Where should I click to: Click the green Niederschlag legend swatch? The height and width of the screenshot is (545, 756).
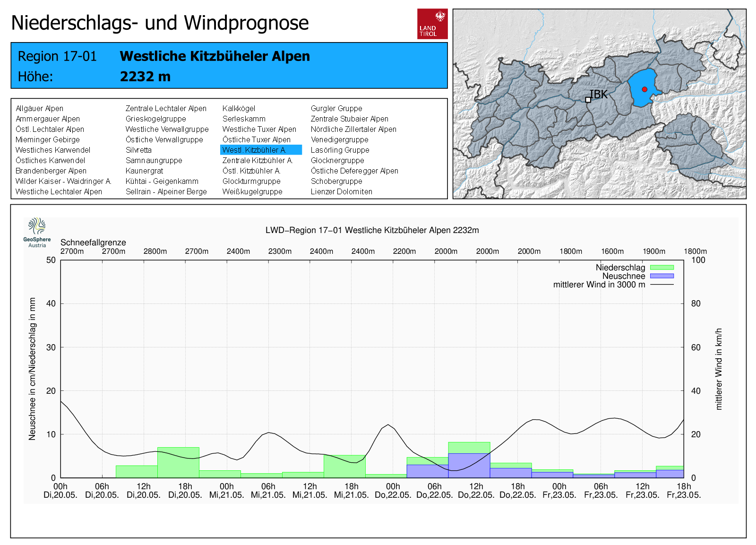[661, 268]
